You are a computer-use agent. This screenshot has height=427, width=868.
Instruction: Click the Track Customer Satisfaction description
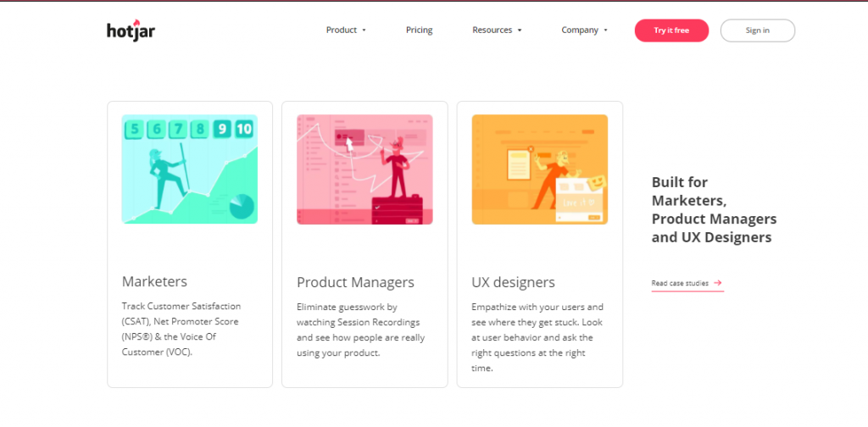pyautogui.click(x=181, y=329)
